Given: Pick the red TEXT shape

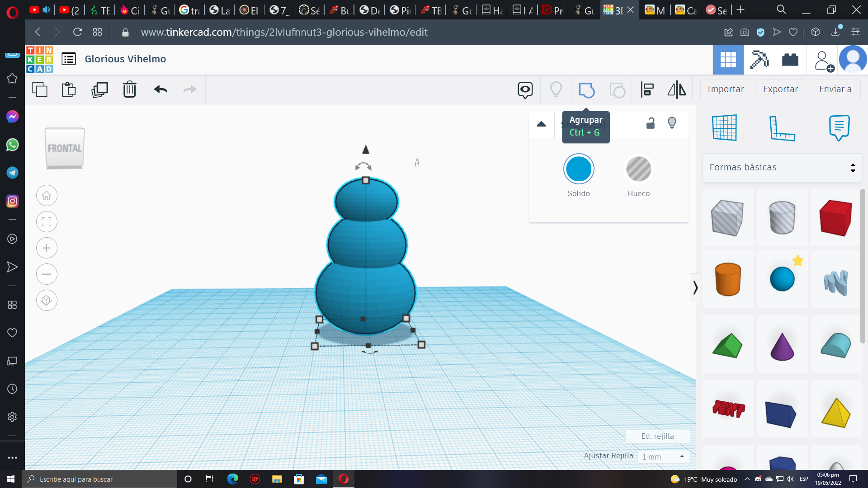Looking at the screenshot, I should tap(728, 409).
